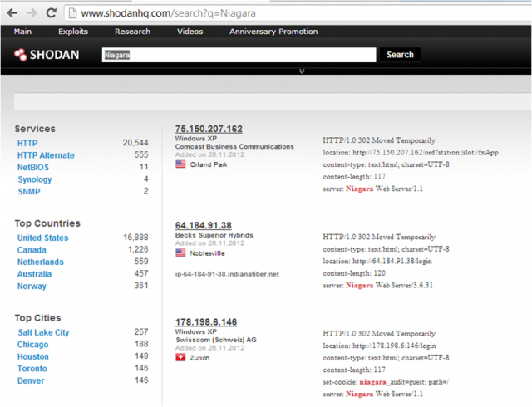Click the browser address bar URL
Viewport: 532px width, 407px height.
click(x=168, y=13)
